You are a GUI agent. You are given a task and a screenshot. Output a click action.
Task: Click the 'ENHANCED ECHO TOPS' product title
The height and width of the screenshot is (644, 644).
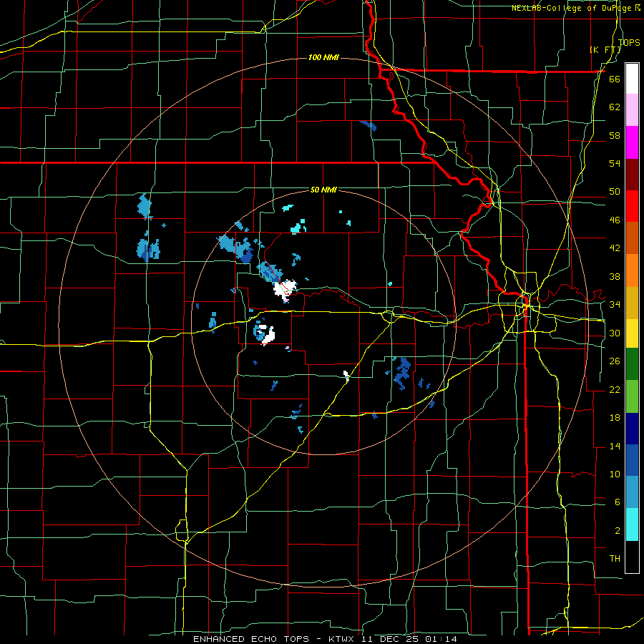pyautogui.click(x=251, y=639)
